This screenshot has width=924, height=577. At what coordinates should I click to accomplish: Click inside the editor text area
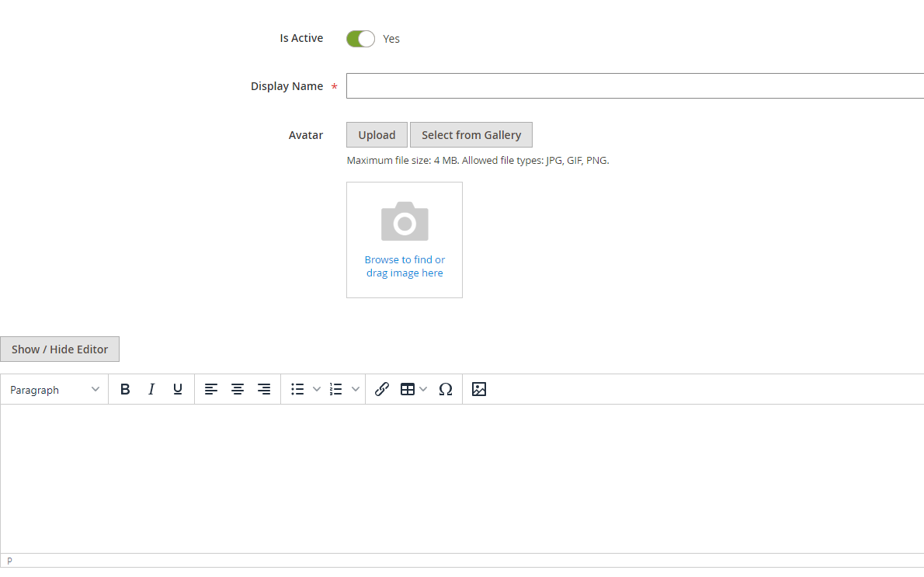pyautogui.click(x=462, y=478)
